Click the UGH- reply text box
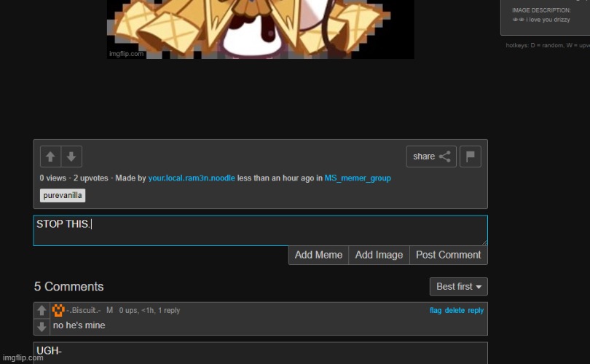This screenshot has height=364, width=590. 260,353
